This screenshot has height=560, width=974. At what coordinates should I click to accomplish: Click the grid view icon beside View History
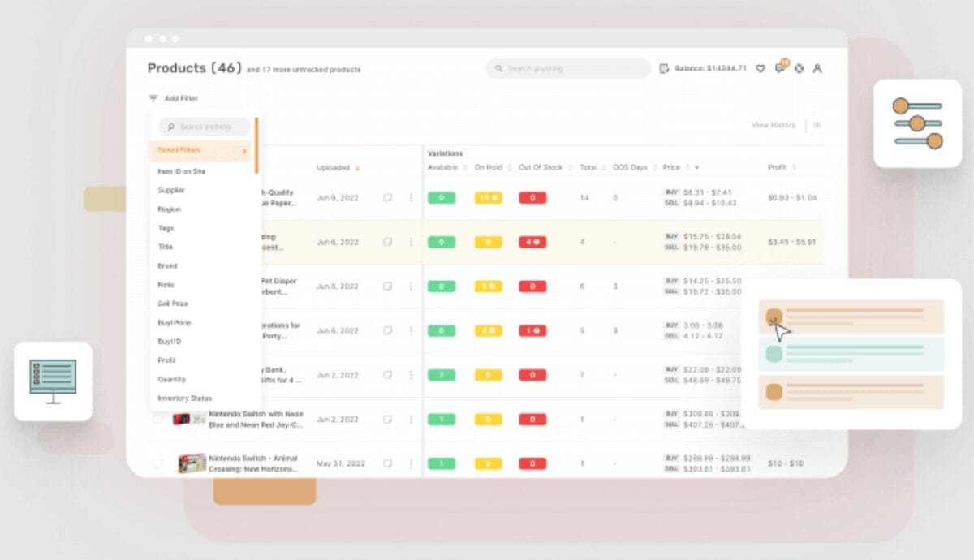pyautogui.click(x=817, y=126)
